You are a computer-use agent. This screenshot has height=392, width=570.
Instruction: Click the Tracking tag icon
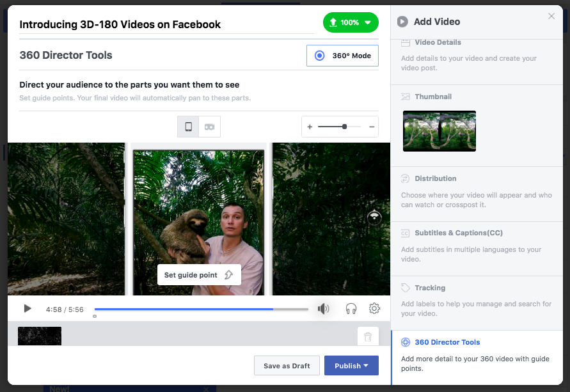pos(405,288)
